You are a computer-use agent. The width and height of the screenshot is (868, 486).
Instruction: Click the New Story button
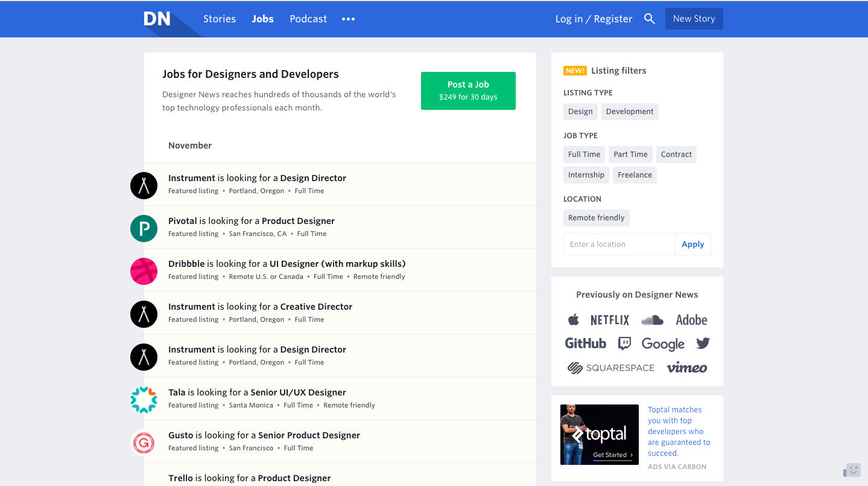pyautogui.click(x=694, y=19)
